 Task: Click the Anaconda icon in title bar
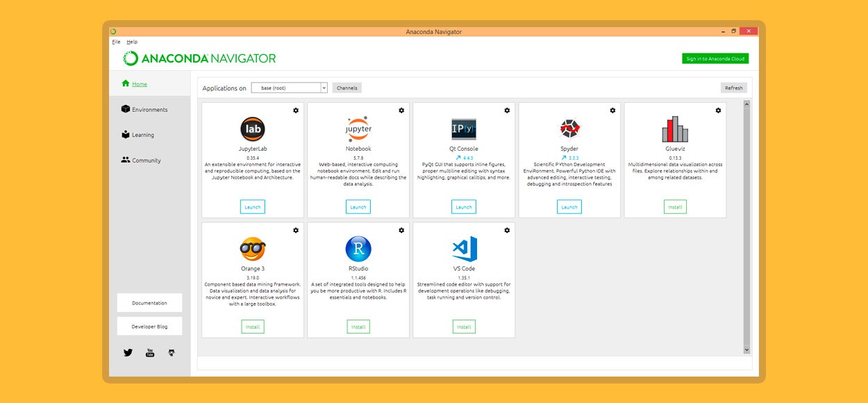(113, 31)
